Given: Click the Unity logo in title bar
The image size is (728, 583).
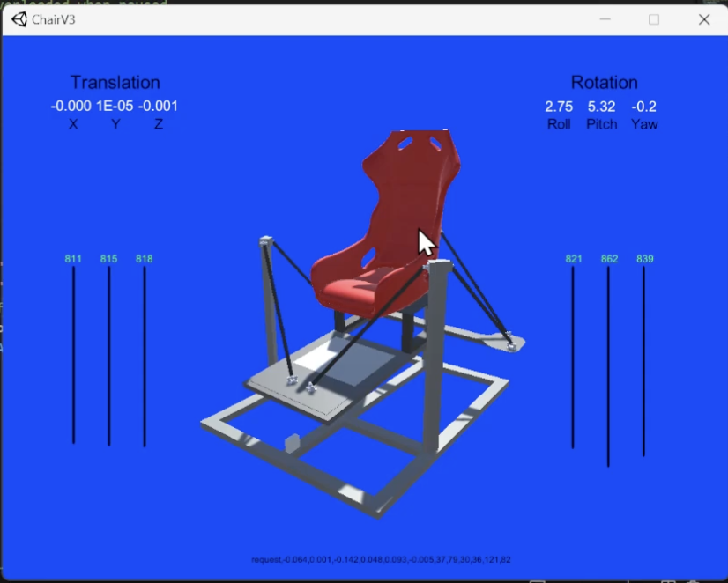Looking at the screenshot, I should (19, 19).
